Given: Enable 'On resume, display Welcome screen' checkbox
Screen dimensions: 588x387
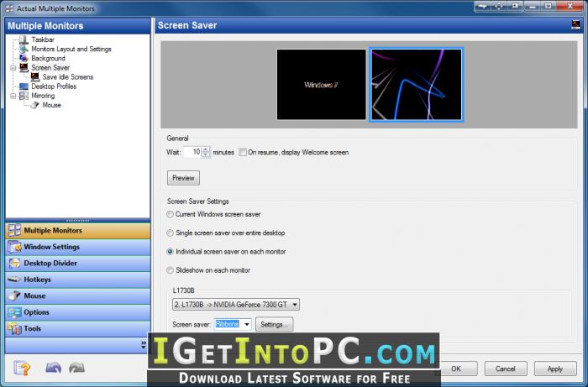Looking at the screenshot, I should click(243, 152).
